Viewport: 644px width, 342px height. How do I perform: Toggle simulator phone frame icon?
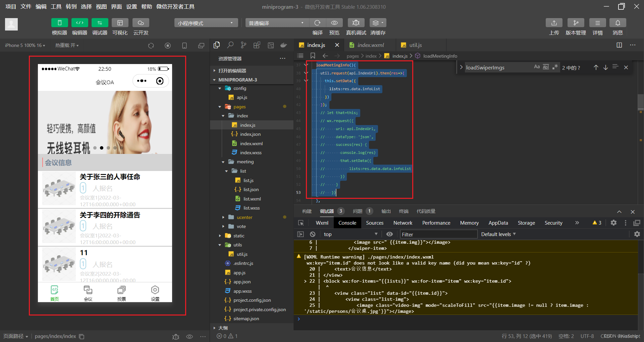[x=184, y=46]
